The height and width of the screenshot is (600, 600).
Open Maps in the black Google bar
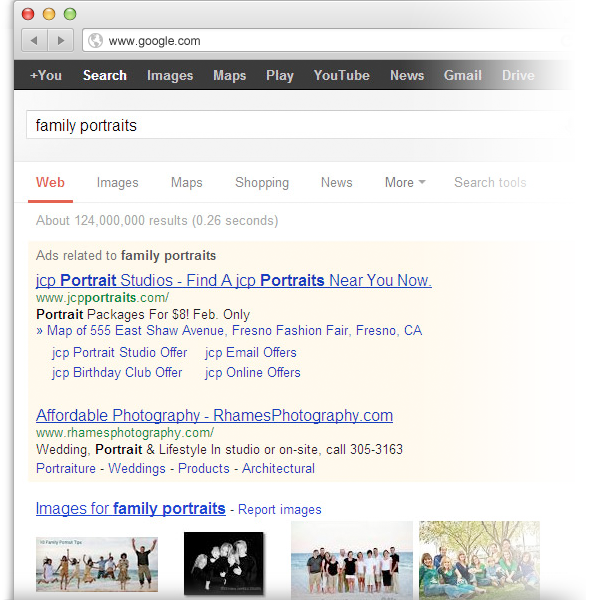click(x=230, y=76)
